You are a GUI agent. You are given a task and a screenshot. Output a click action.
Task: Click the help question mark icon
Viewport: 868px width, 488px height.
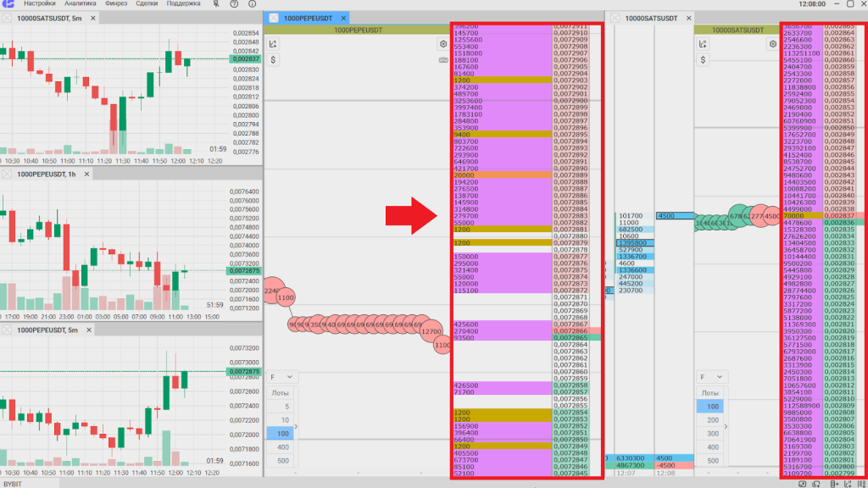[x=234, y=4]
